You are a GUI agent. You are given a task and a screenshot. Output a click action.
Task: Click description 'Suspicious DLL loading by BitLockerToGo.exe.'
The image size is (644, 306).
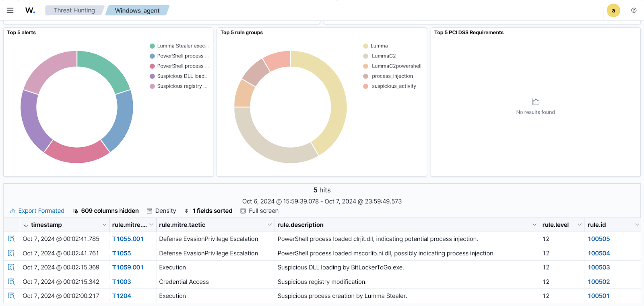coord(341,267)
